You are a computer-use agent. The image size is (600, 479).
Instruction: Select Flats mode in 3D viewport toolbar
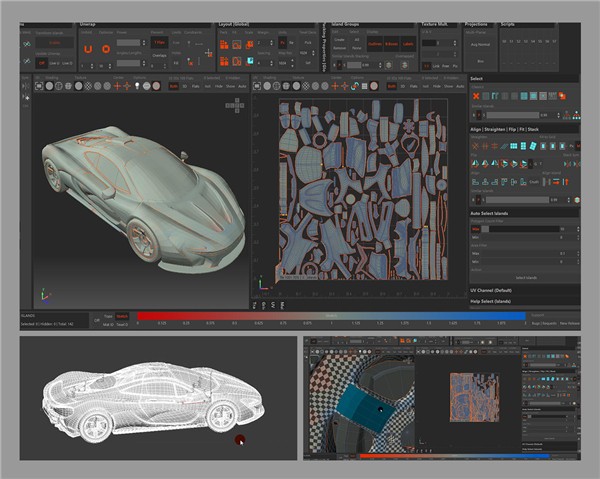(x=196, y=86)
